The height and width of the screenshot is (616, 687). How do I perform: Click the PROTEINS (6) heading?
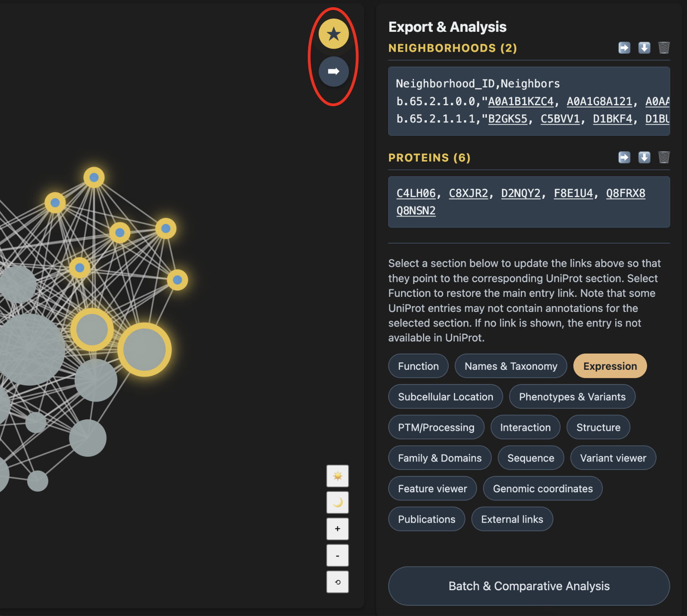pos(429,158)
